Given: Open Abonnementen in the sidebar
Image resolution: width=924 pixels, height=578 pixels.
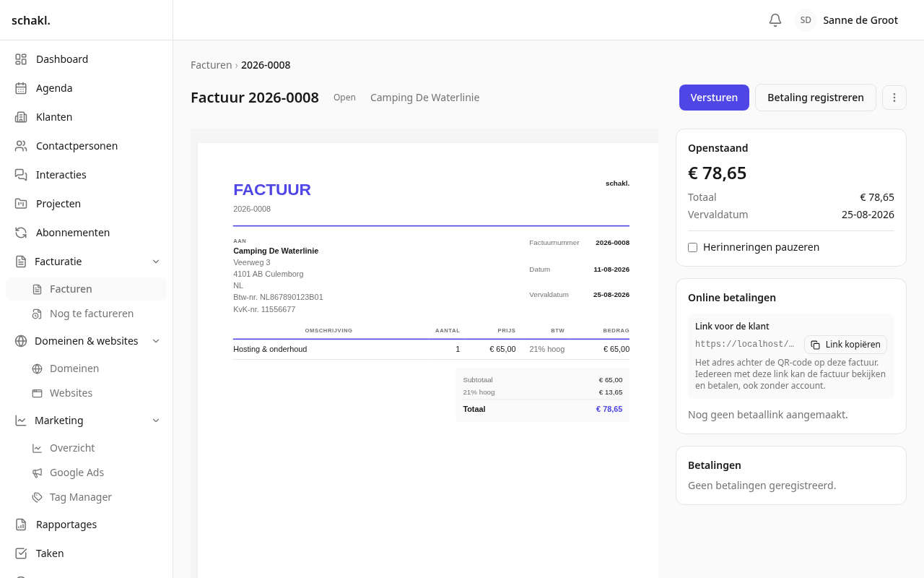Looking at the screenshot, I should coord(86,233).
